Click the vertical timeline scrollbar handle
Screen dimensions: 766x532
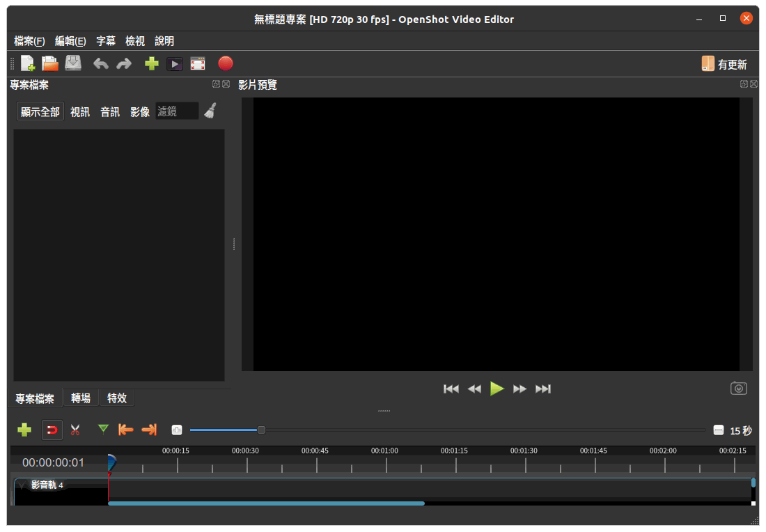(753, 483)
